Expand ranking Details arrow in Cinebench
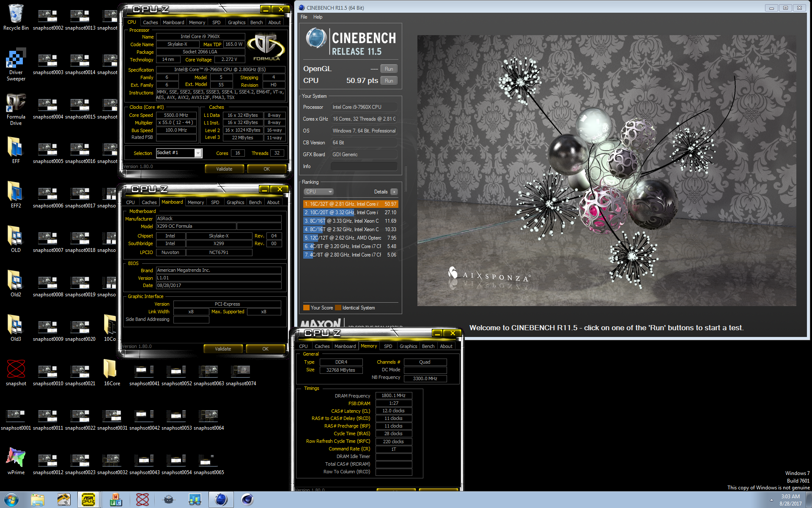The height and width of the screenshot is (508, 812). (x=394, y=192)
